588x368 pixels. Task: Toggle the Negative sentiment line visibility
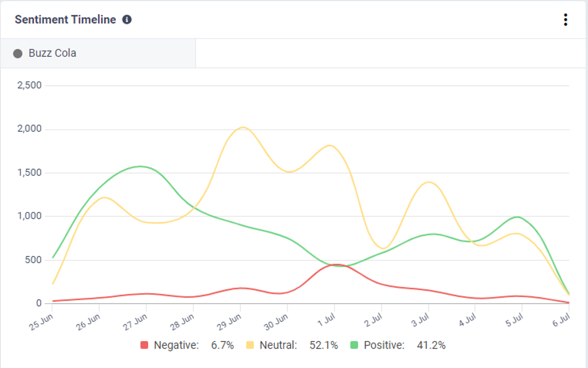144,344
